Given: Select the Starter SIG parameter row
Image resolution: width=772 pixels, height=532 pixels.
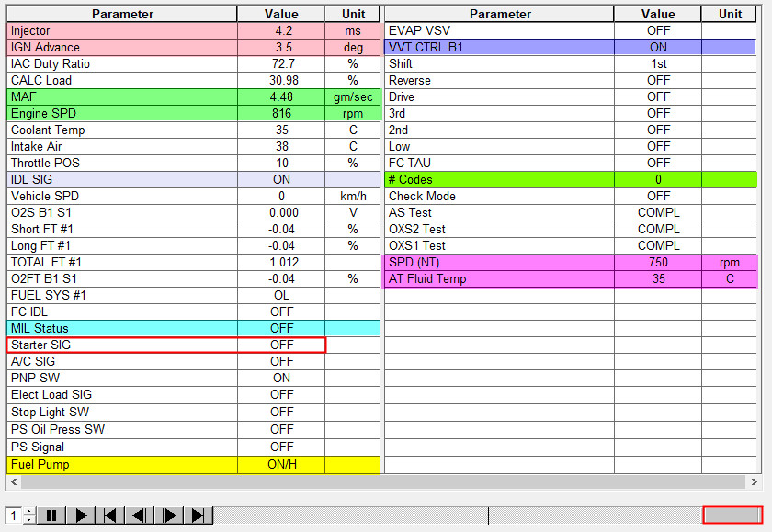Looking at the screenshot, I should [x=166, y=345].
